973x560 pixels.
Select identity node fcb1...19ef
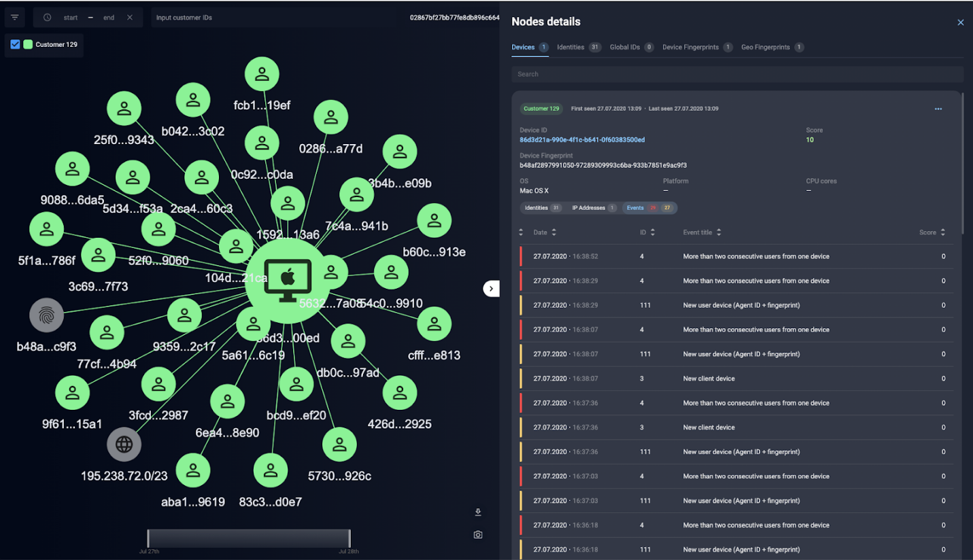point(262,74)
